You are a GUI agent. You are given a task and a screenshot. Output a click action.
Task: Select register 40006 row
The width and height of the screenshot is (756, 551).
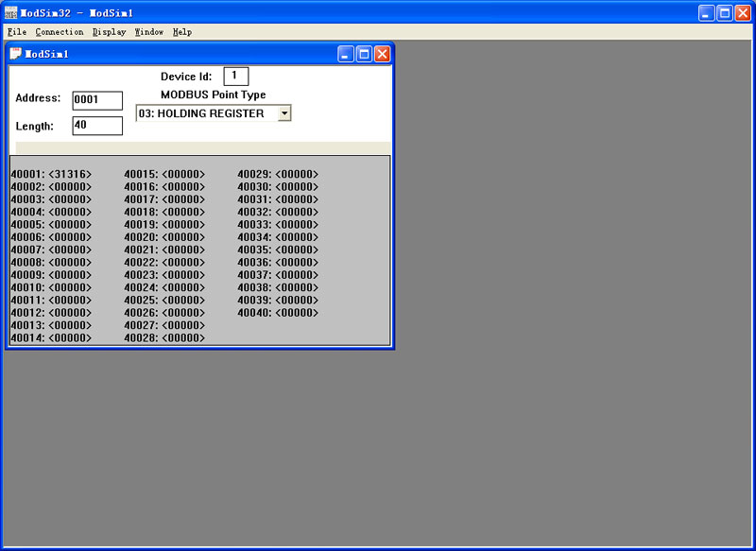(x=51, y=236)
